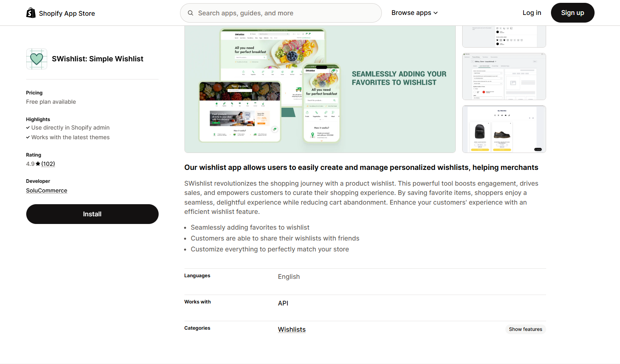Click Show features to expand categories

click(x=525, y=329)
